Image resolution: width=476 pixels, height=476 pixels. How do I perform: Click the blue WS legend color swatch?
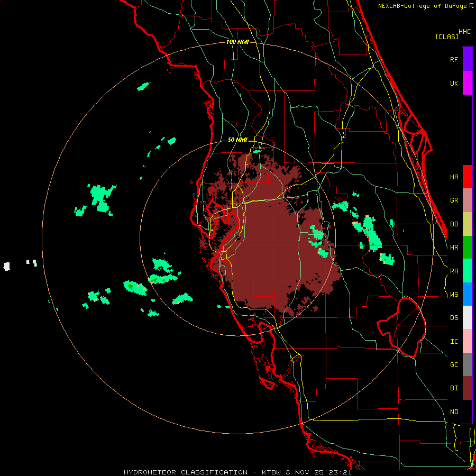pos(467,294)
